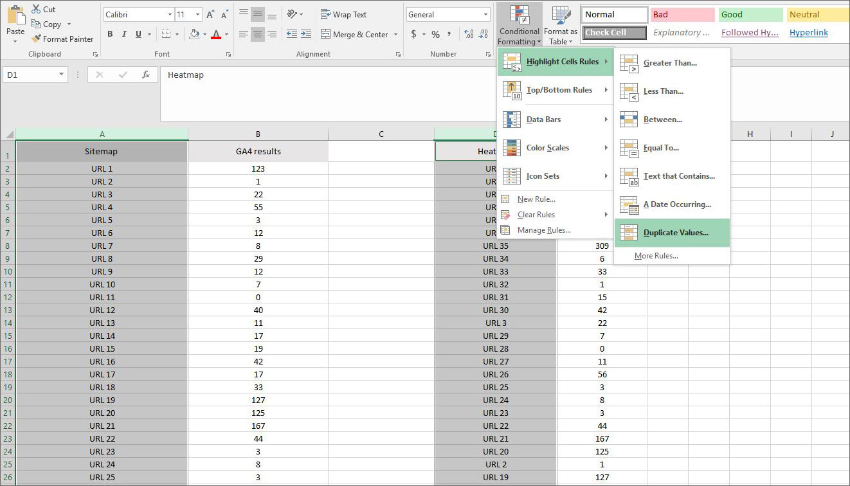Select the Text that Contains rule

672,176
